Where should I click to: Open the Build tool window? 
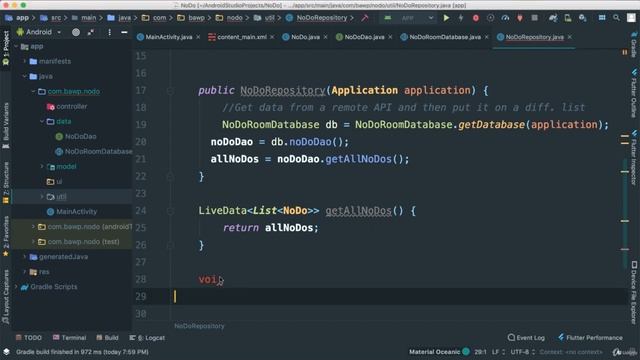pos(107,338)
